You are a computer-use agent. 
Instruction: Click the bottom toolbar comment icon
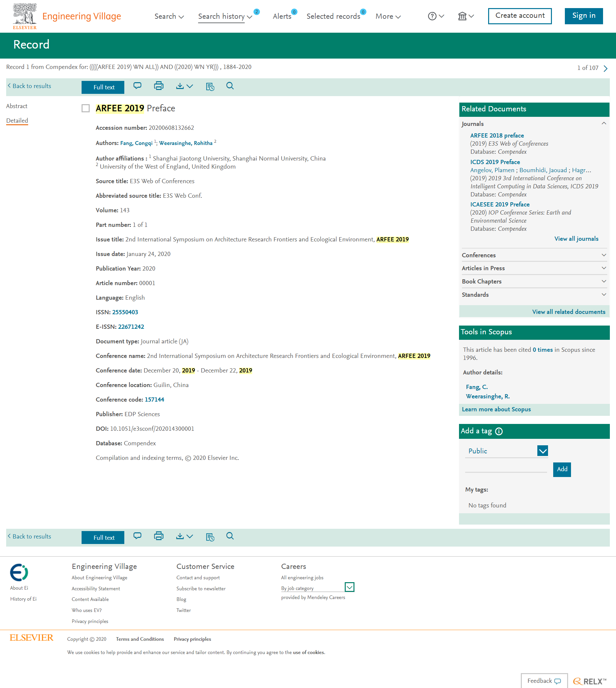click(138, 536)
